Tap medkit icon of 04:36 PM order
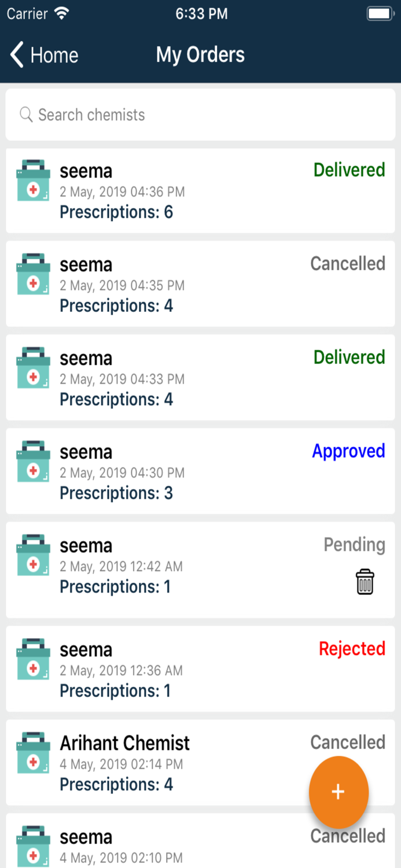 [x=33, y=181]
